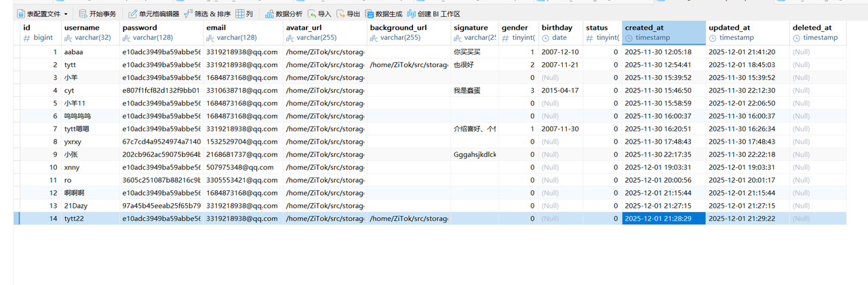
Task: Click password cell starting e807f1fcf82d
Action: click(x=161, y=91)
